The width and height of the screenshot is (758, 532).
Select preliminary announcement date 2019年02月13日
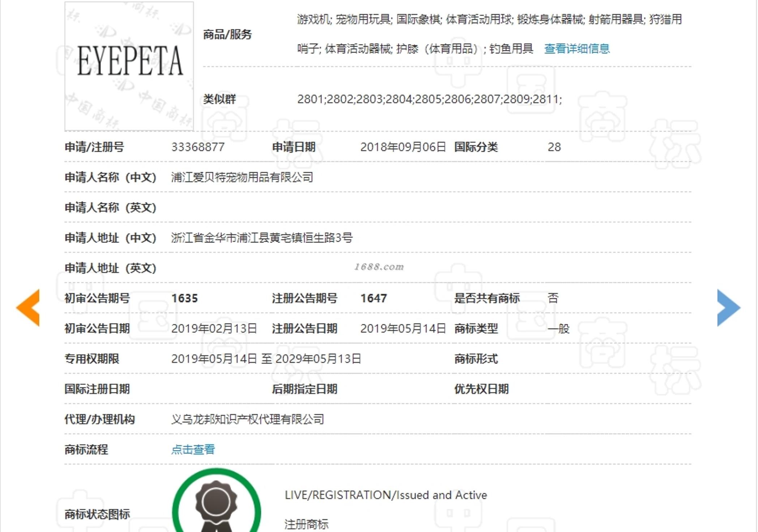(x=214, y=329)
